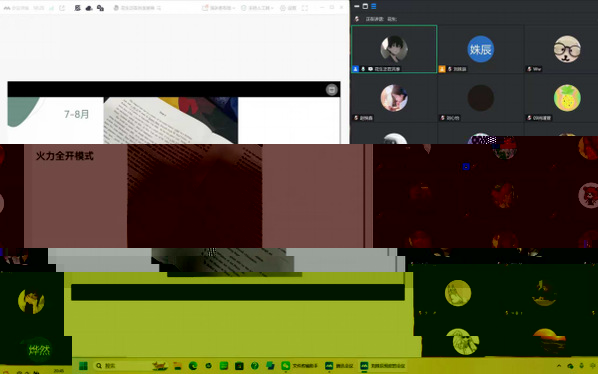The image size is (598, 374).
Task: Open Microsoft Edge from taskbar
Action: point(193,366)
